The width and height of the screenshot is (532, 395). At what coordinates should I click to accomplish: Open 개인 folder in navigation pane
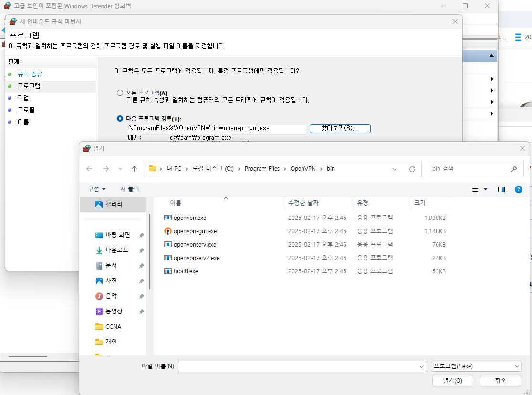(x=111, y=342)
